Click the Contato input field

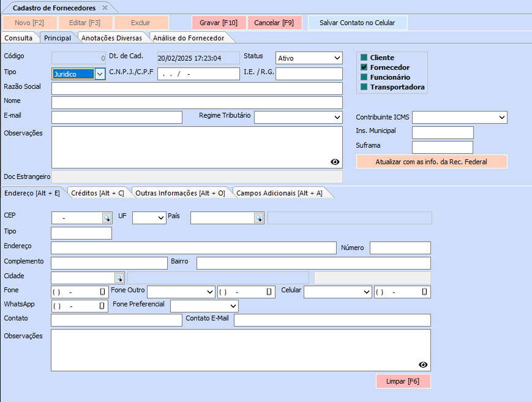[117, 320]
